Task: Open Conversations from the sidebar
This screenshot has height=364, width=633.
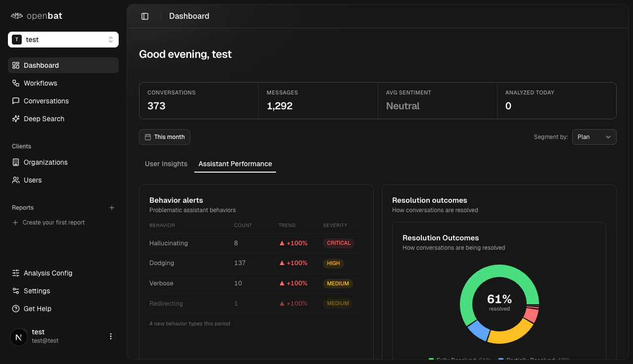Action: 15,101
